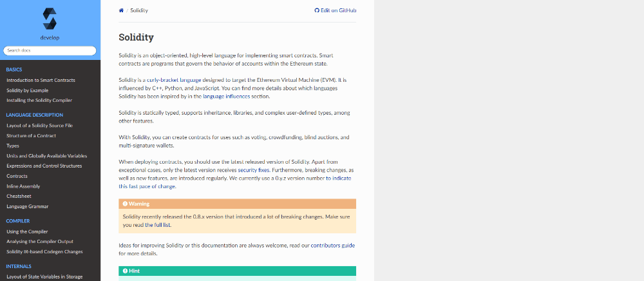The height and width of the screenshot is (281, 644).
Task: Follow the language influences link
Action: pyautogui.click(x=226, y=97)
